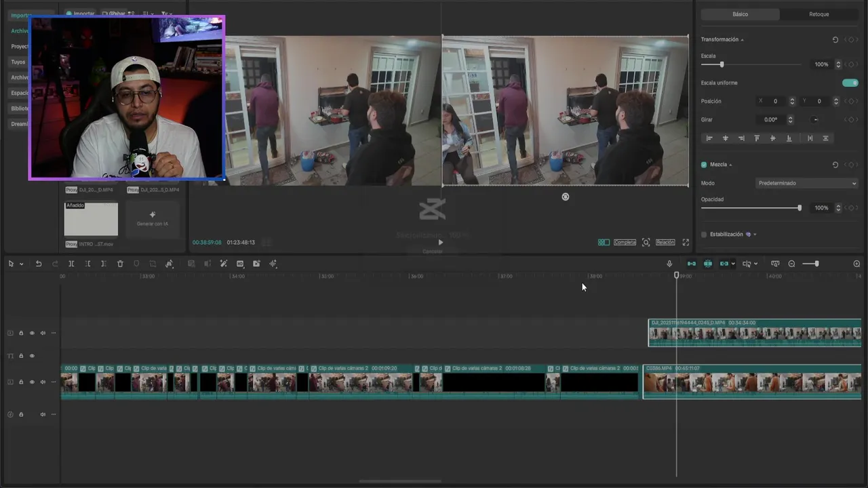The image size is (868, 488).
Task: Zoom in the timeline with plus icon
Action: (x=856, y=264)
